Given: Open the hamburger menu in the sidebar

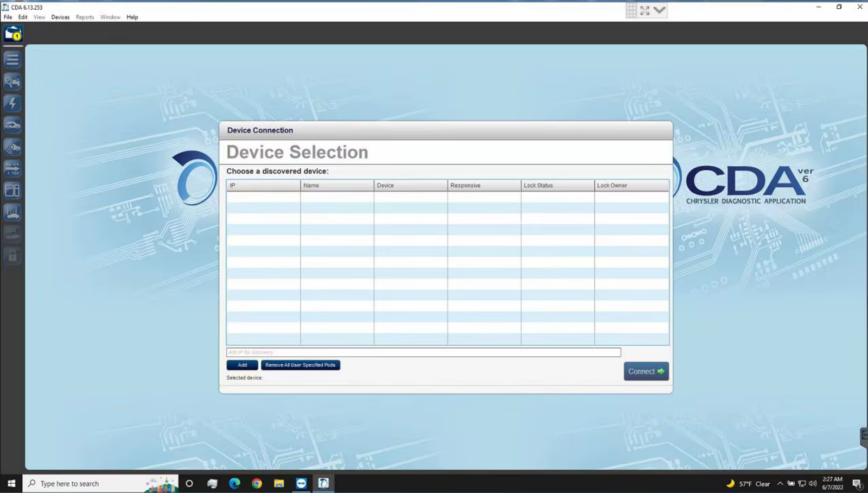Looking at the screenshot, I should tap(12, 60).
